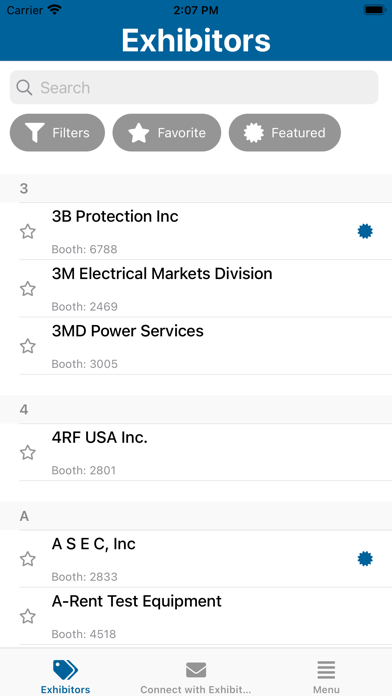
Task: Click featured badge on A S E C, Inc
Action: [x=365, y=559]
